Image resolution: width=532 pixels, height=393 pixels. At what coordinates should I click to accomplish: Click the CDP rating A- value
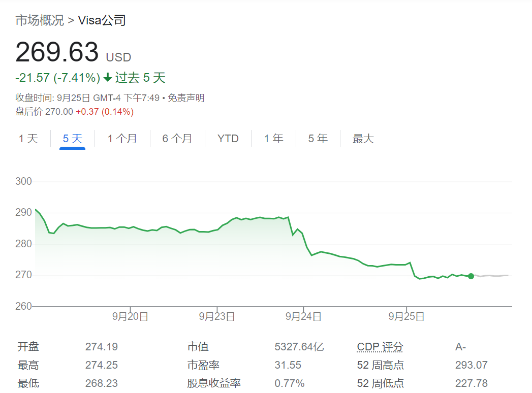[x=460, y=347]
